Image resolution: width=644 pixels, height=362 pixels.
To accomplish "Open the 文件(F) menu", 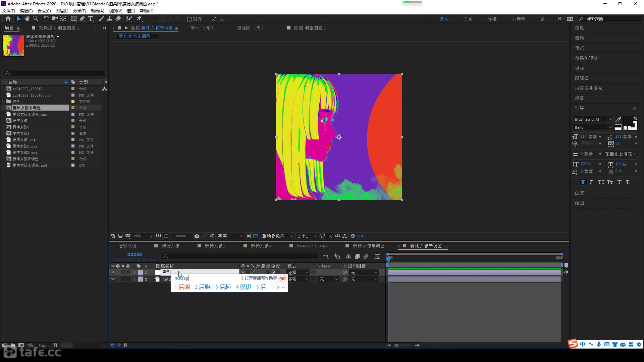I will pos(9,11).
